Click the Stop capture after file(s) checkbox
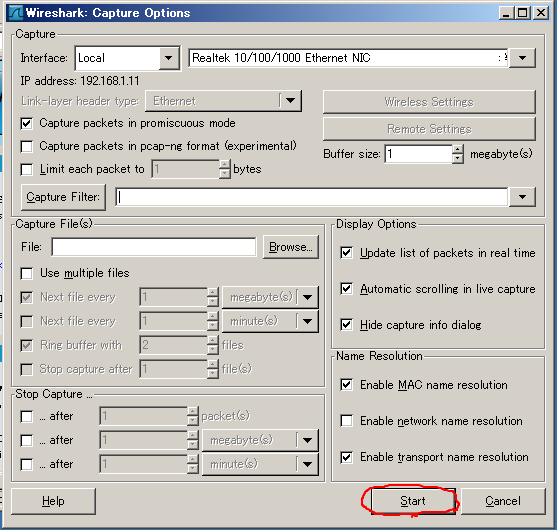Screen dimensions: 557x530 27,369
